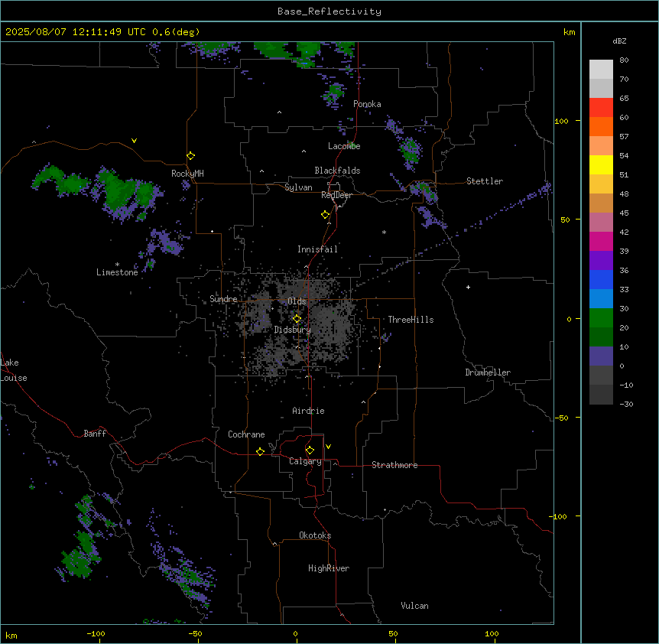Click the yellow diamond marker south of RedDeer

(326, 215)
